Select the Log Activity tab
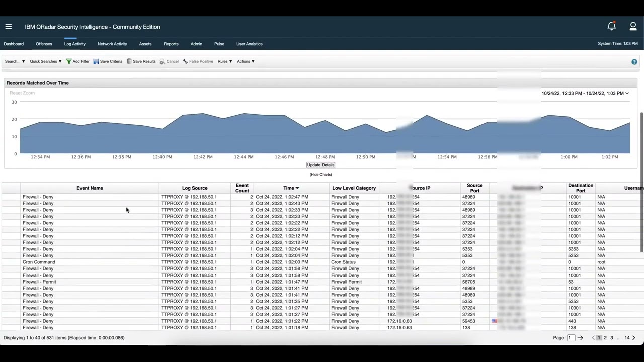Viewport: 644px width, 362px height. pyautogui.click(x=75, y=44)
